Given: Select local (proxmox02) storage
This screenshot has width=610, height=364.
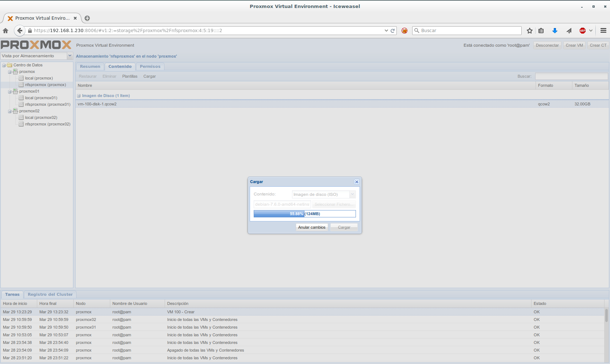Looking at the screenshot, I should [41, 117].
